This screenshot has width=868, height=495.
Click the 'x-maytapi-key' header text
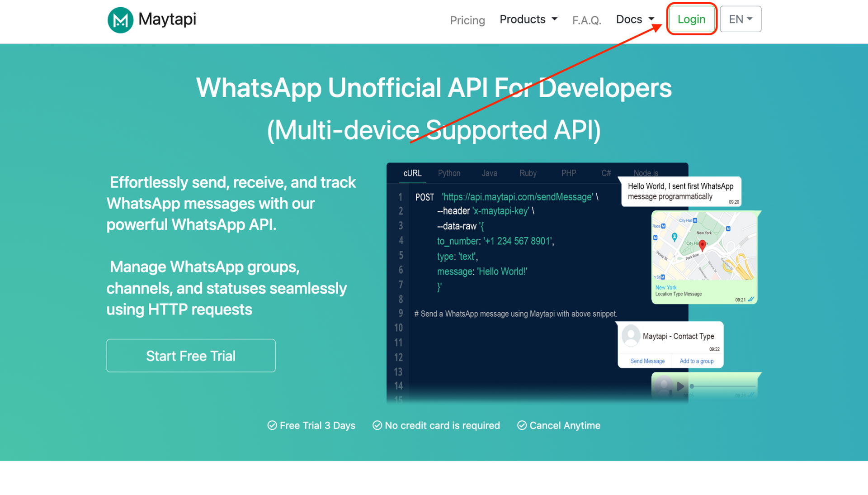point(500,211)
